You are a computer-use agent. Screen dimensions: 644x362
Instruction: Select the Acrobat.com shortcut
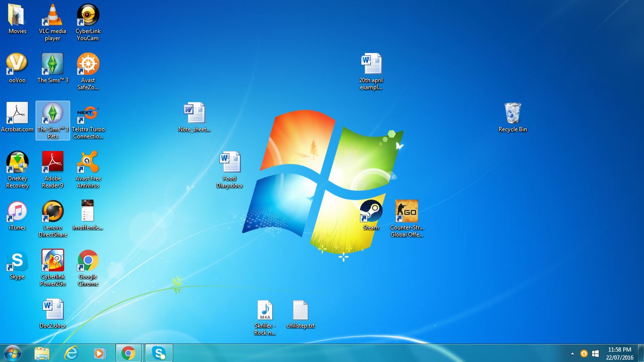point(17,118)
